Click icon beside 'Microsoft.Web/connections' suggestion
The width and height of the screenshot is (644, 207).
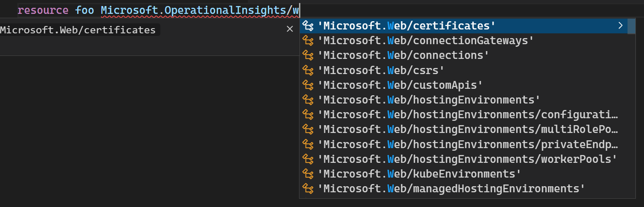pyautogui.click(x=308, y=55)
